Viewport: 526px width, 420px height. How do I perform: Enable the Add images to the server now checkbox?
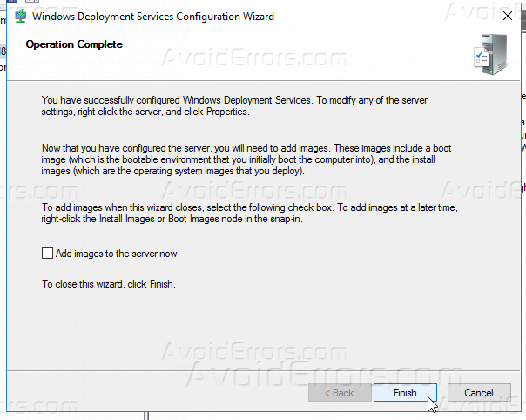coord(47,254)
